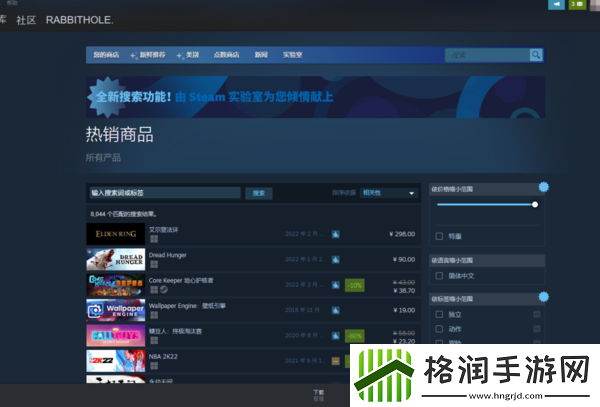Check the 独立 tag checkbox
Screen dimensions: 600x407
tap(439, 314)
